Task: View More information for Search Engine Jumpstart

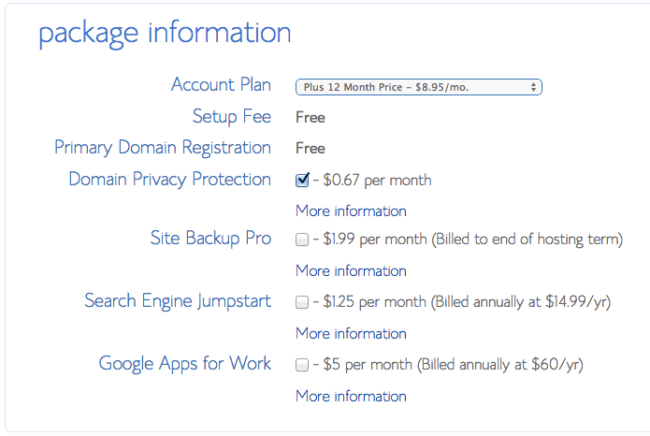Action: 350,333
